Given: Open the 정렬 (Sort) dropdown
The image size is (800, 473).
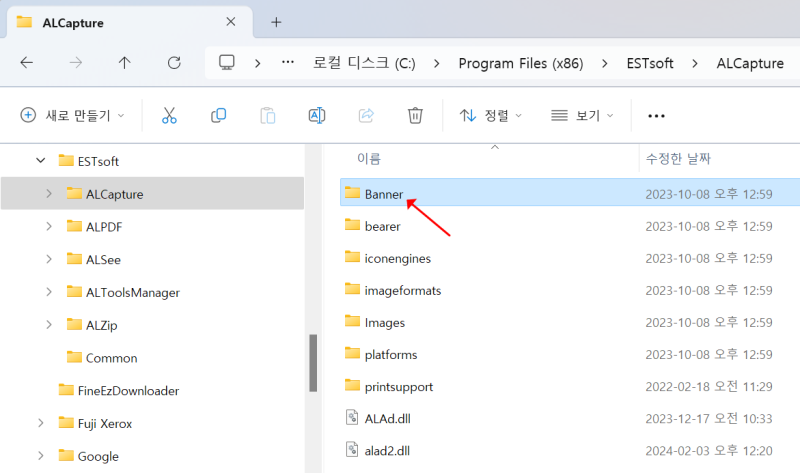Looking at the screenshot, I should pyautogui.click(x=490, y=115).
